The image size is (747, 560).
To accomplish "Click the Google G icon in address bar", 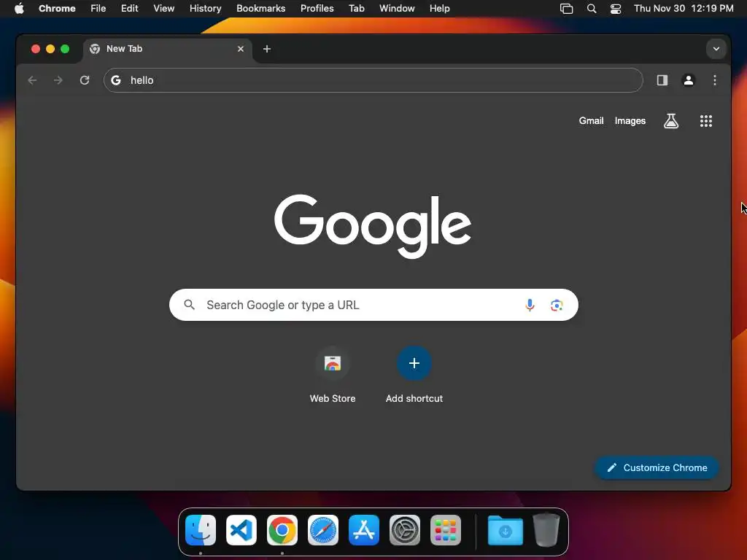I will click(116, 80).
